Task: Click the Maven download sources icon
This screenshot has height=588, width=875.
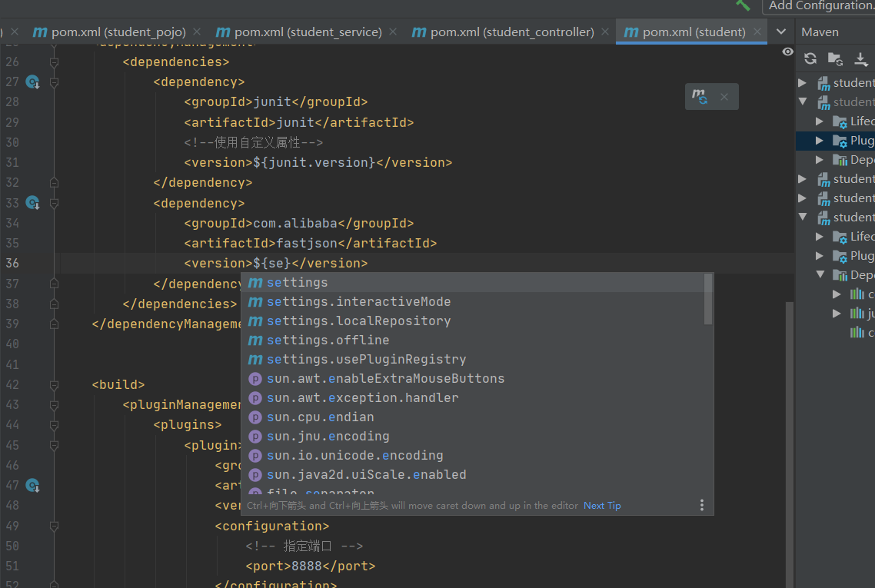Action: pyautogui.click(x=861, y=58)
